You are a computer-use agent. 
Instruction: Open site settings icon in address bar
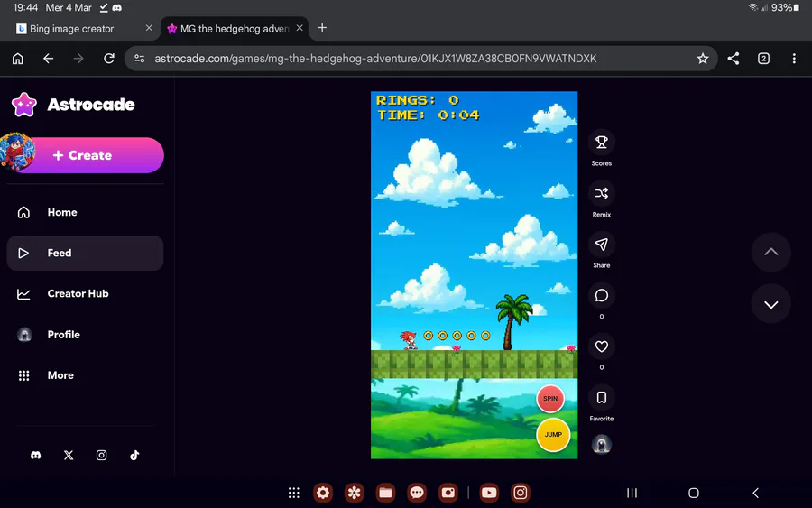coord(139,59)
